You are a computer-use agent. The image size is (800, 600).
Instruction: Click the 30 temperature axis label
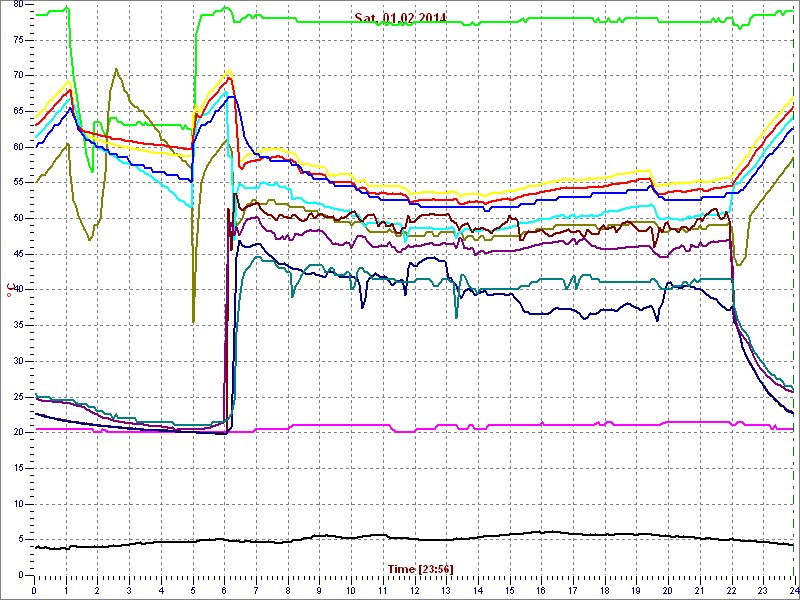pyautogui.click(x=16, y=361)
